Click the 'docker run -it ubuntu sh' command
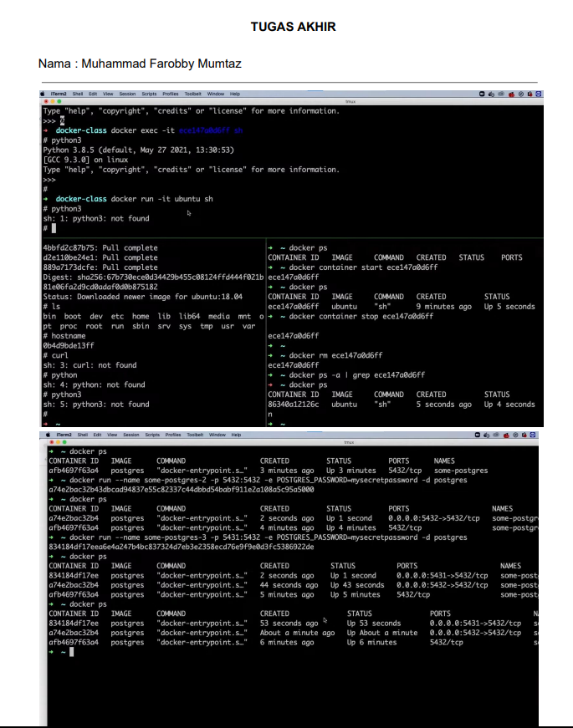Screen dimensions: 573x728 pos(161,199)
